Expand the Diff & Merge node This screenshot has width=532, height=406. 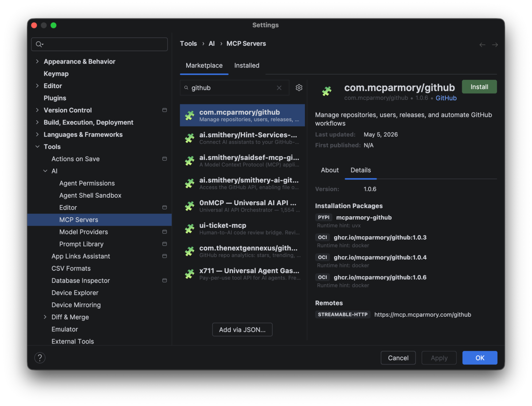(45, 317)
